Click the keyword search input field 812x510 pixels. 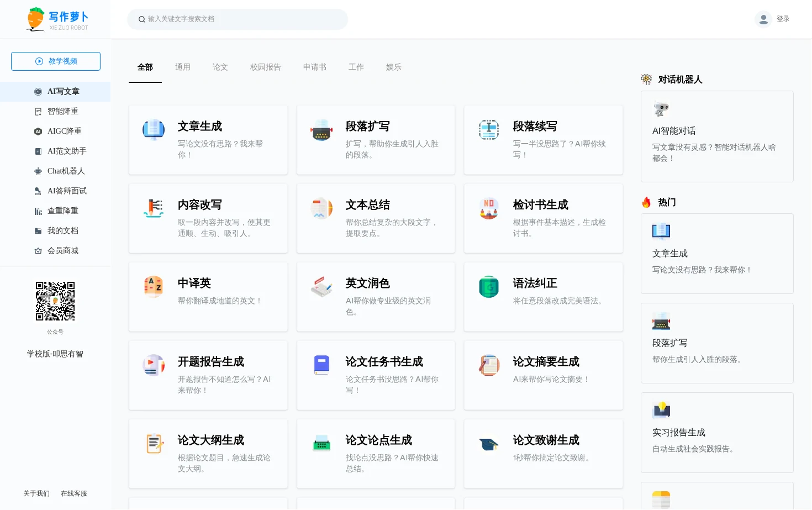(238, 19)
